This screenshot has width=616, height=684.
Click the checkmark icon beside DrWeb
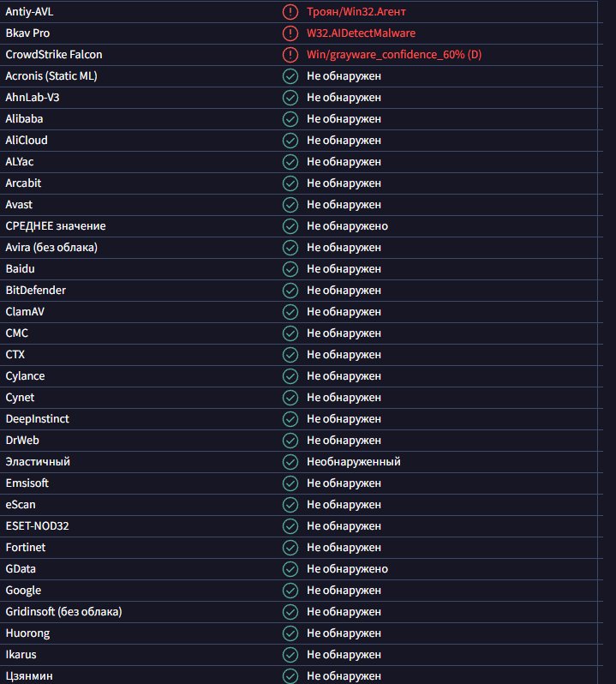[290, 441]
